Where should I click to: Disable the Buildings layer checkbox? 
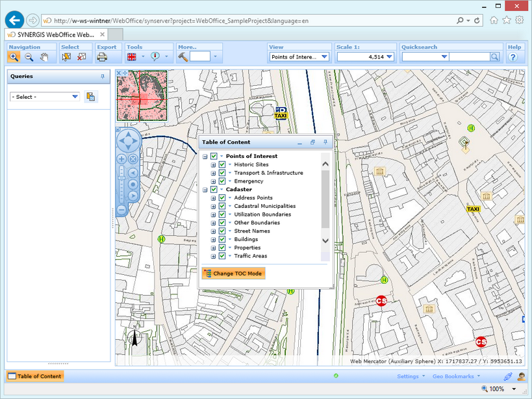pyautogui.click(x=222, y=239)
